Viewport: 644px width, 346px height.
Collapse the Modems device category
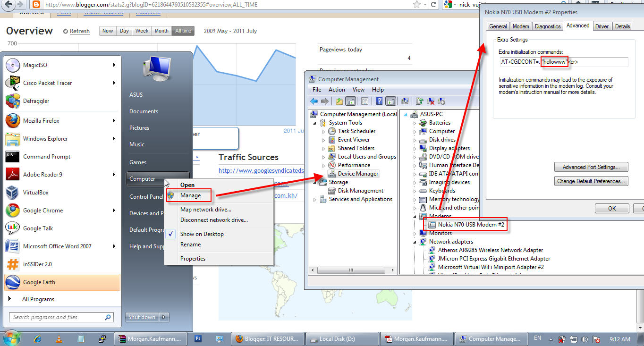click(x=415, y=216)
